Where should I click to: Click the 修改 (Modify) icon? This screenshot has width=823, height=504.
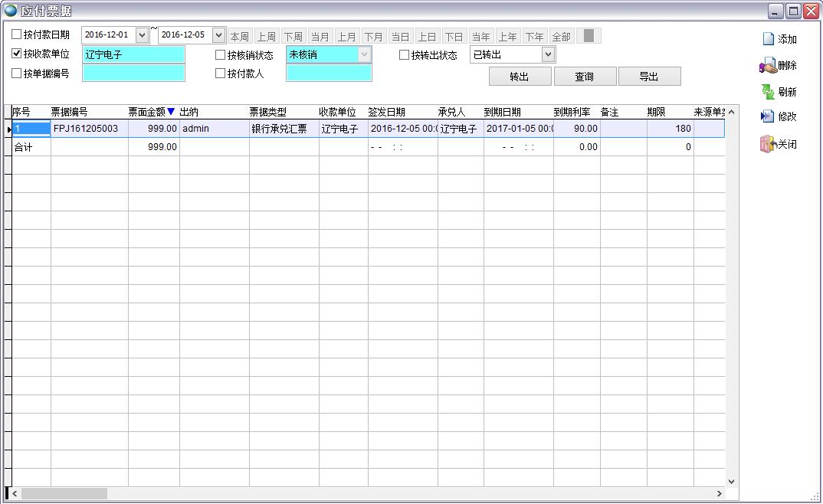[x=768, y=116]
